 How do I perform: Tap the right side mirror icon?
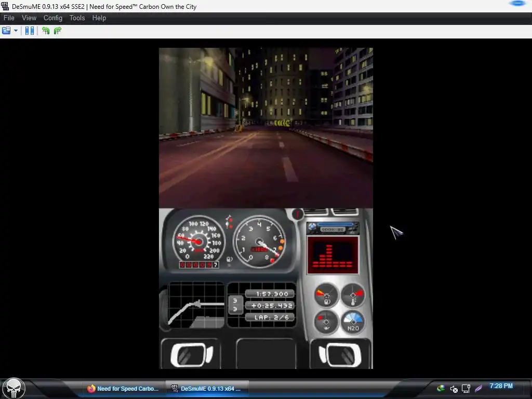[x=340, y=355]
